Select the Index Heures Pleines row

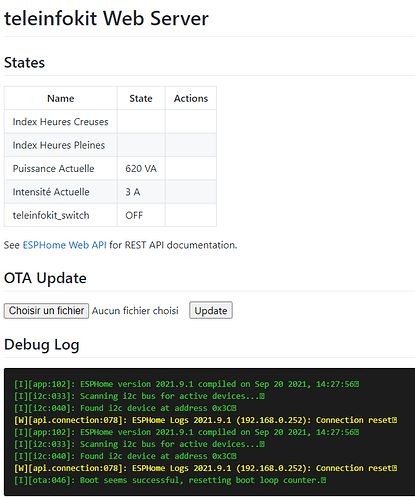[110, 145]
